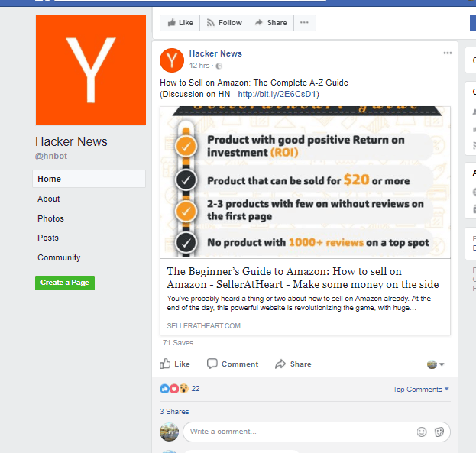
Task: Open the page more options ellipsis button
Action: 305,23
